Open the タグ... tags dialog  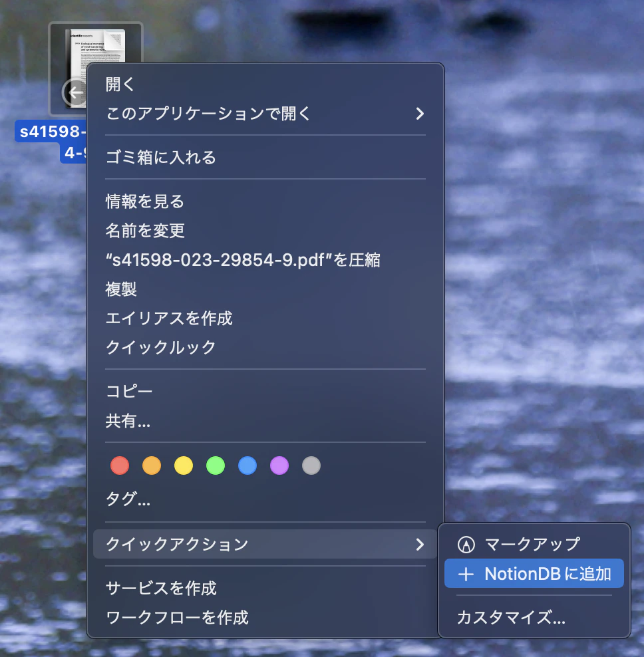click(x=265, y=499)
